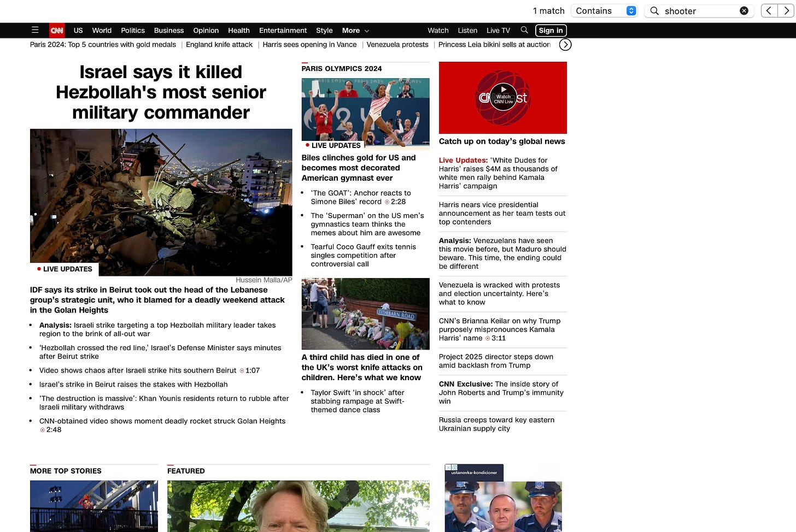Open third child died knife attack story
Screen dimensions: 796x532
(362, 367)
